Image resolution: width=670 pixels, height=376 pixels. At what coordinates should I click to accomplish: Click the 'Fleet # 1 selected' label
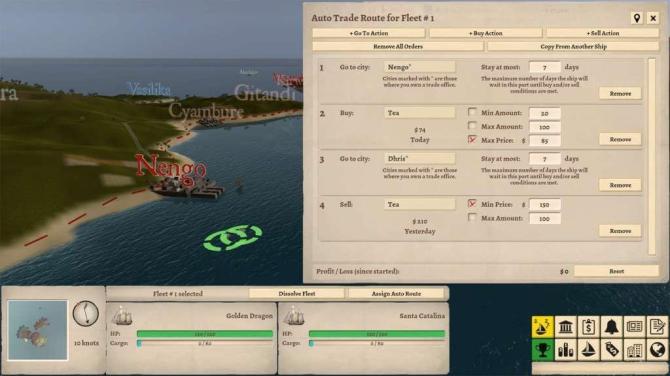(x=178, y=294)
